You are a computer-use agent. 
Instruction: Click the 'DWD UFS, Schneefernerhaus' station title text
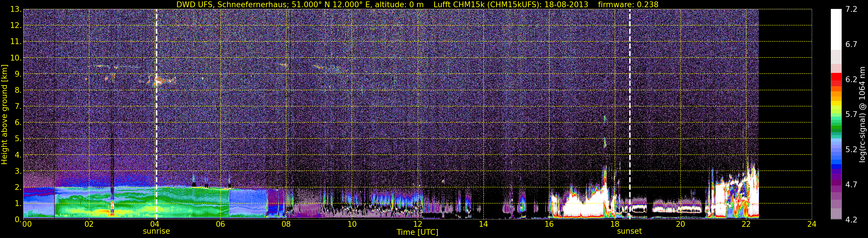pyautogui.click(x=233, y=5)
